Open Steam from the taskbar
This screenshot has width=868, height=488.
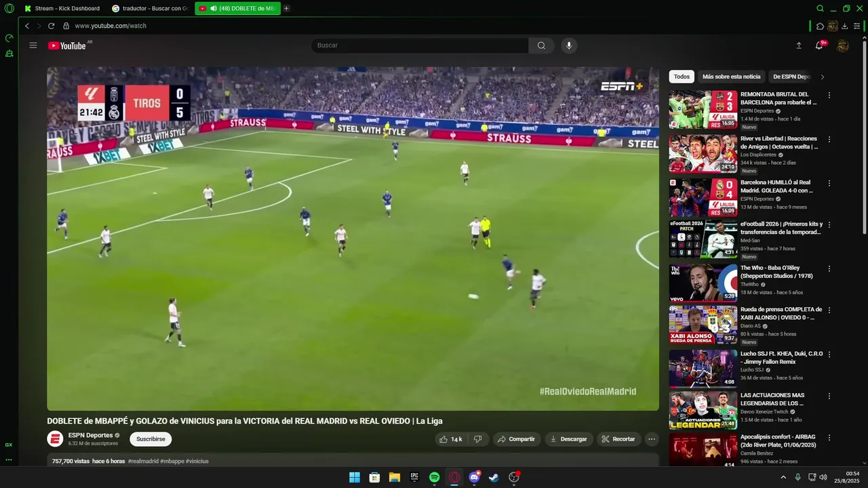coord(494,477)
